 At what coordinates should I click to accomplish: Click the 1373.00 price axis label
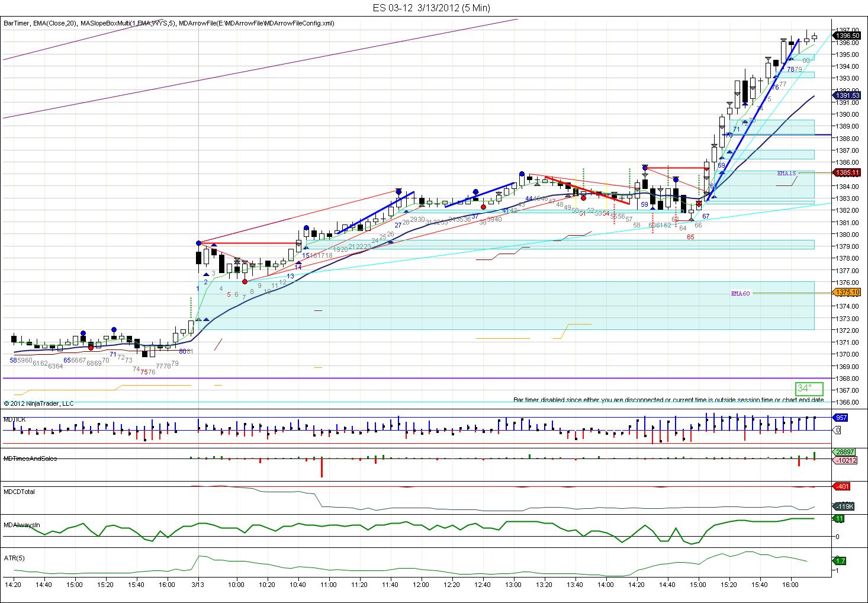click(847, 318)
